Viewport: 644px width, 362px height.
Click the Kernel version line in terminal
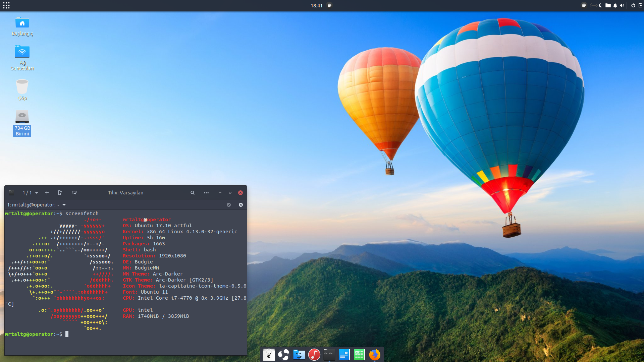[x=180, y=232]
